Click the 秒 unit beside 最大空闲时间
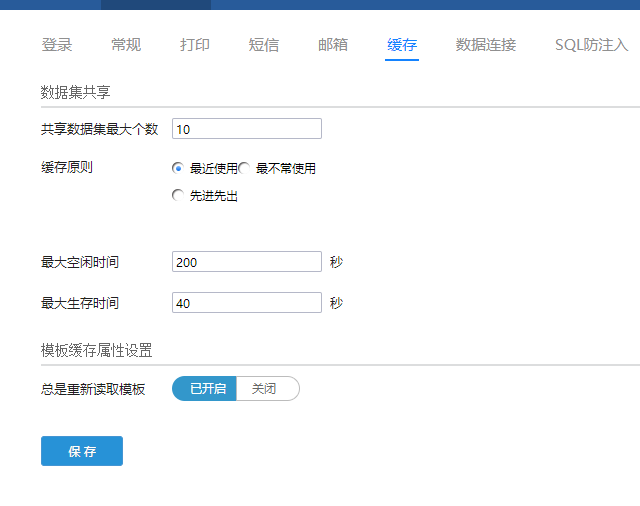 (x=336, y=262)
